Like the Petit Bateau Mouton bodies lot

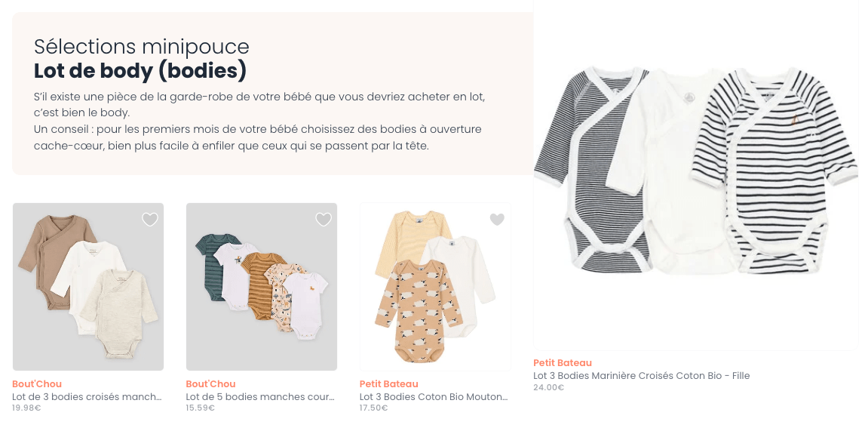click(x=497, y=220)
